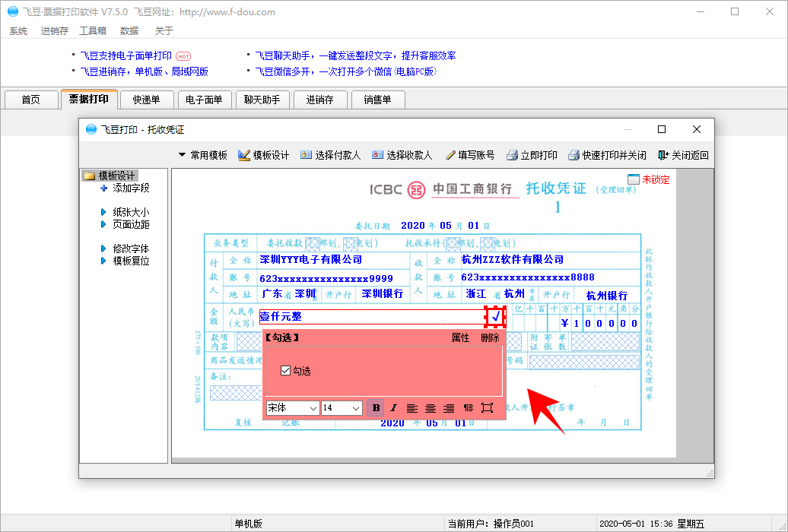Viewport: 788px width, 532px height.
Task: Click the 单机版 status bar entry
Action: click(248, 524)
